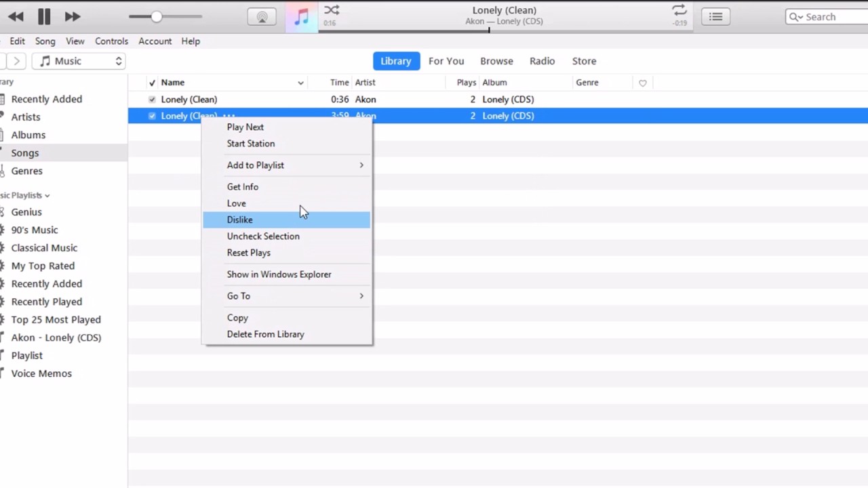Click the more options dots on selected song
This screenshot has width=868, height=488.
click(228, 116)
